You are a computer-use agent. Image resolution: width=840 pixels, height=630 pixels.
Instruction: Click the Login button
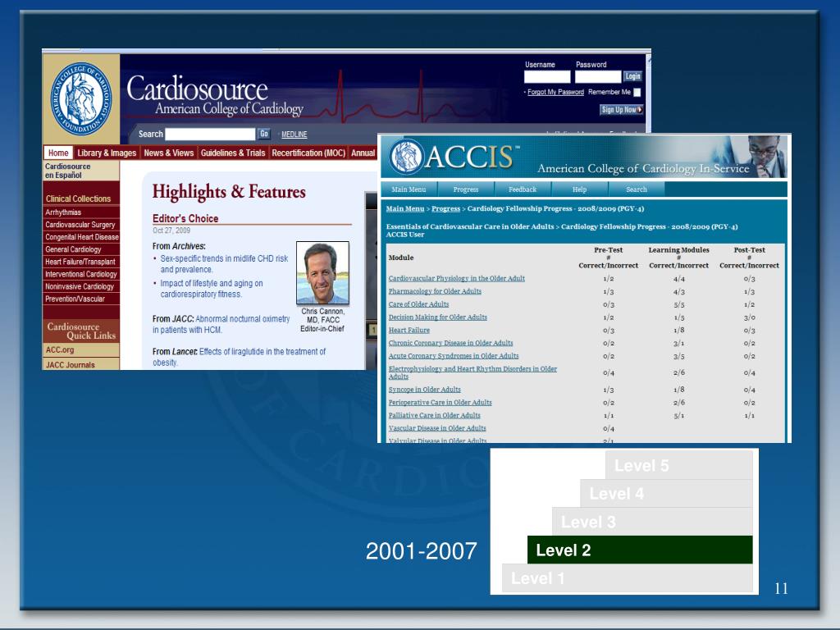pos(632,76)
